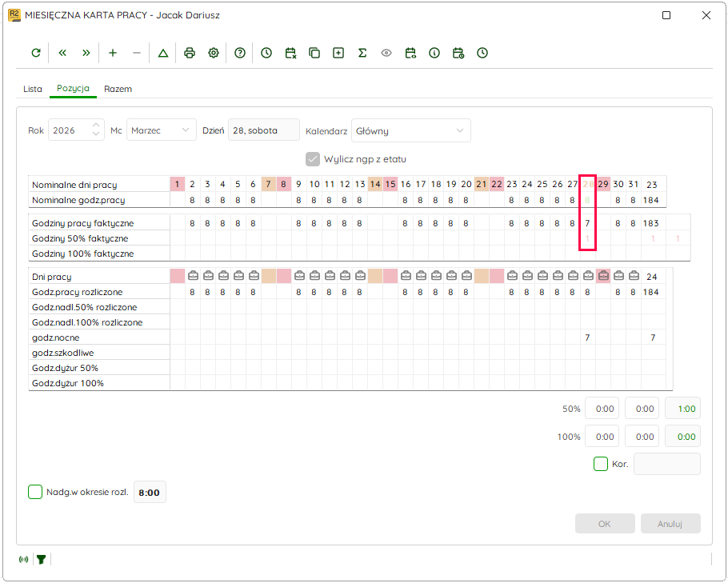Go to previous record with double-left arrows
The image size is (728, 583).
(x=62, y=53)
